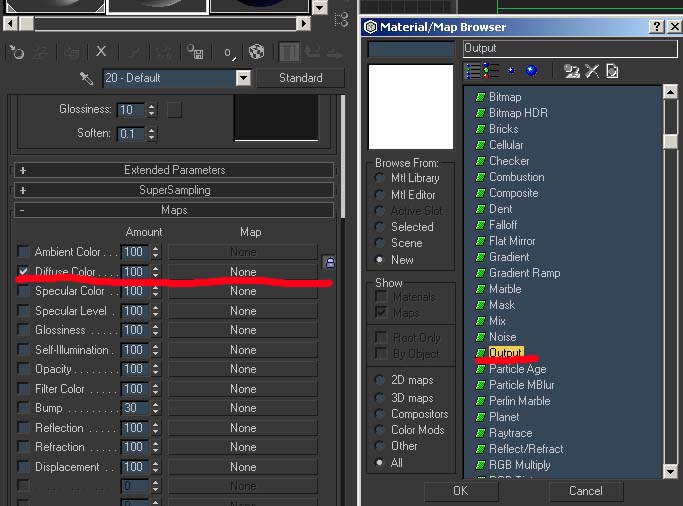683x506 pixels.
Task: Click the Reset Map X icon
Action: [101, 52]
